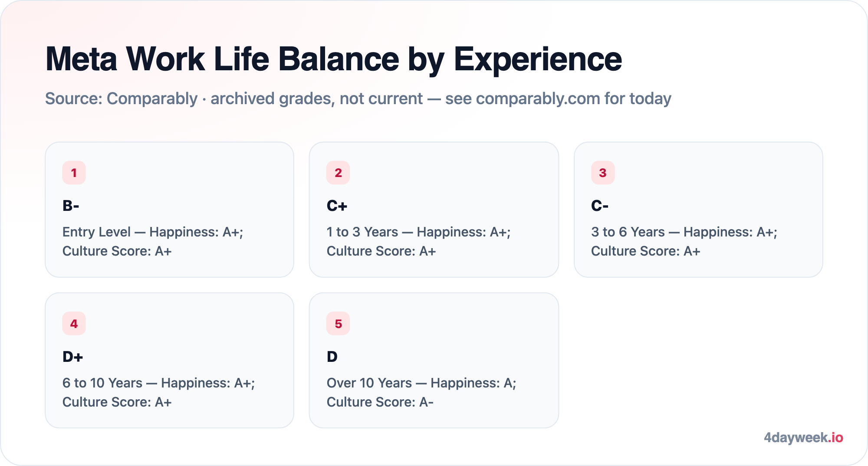Click the 6 to 10 Years description

click(159, 392)
